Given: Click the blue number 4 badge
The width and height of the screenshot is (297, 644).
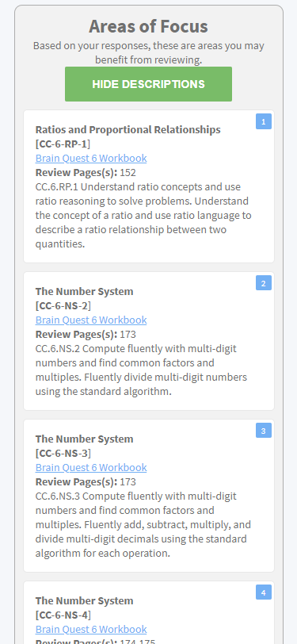Looking at the screenshot, I should 264,592.
